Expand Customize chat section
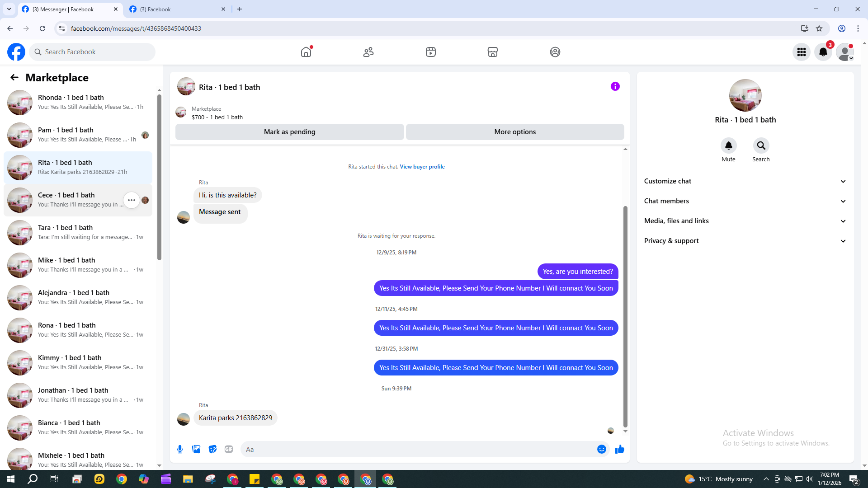This screenshot has height=488, width=868. [x=745, y=181]
